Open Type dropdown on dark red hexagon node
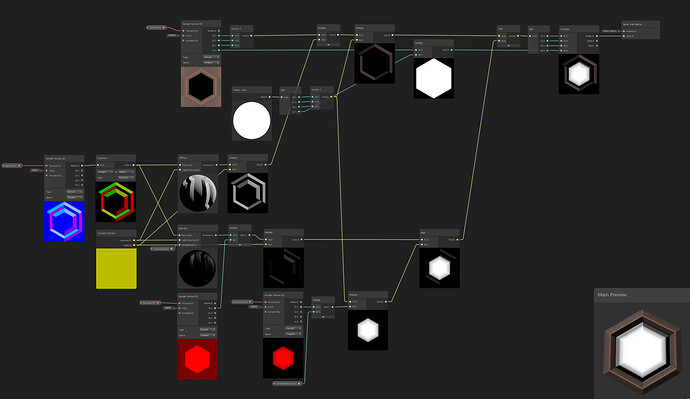Screen dimensions: 690x399 pos(208,329)
